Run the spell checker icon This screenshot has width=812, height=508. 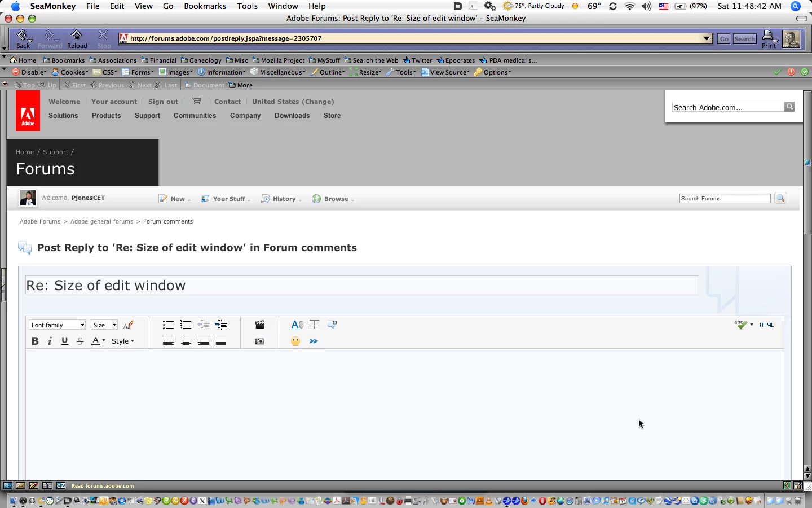(x=740, y=325)
